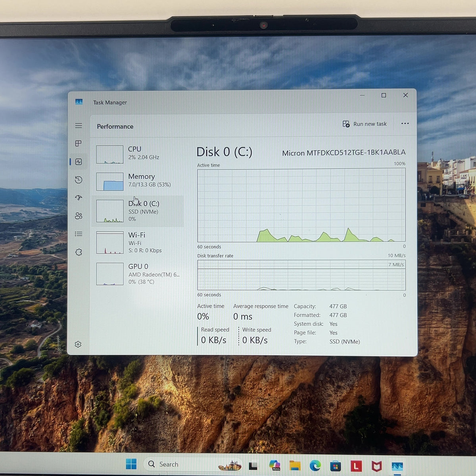Viewport: 476px width, 476px height.
Task: Click the Capacity 477 GB value
Action: [x=338, y=306]
